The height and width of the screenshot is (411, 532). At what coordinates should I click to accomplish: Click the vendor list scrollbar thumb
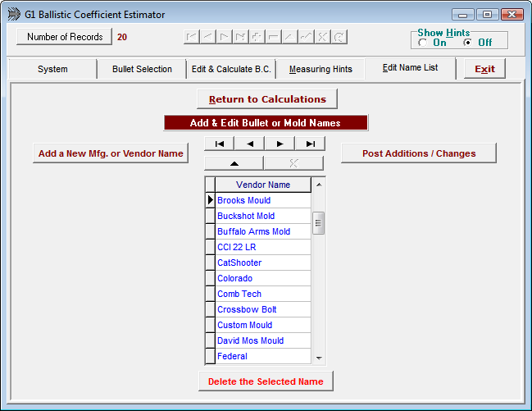click(318, 223)
